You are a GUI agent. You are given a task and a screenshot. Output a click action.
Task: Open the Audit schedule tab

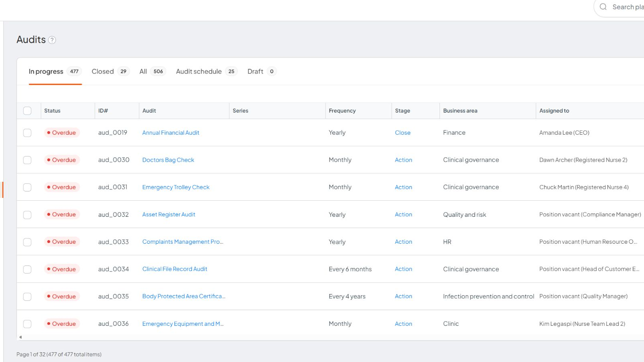[x=206, y=72]
